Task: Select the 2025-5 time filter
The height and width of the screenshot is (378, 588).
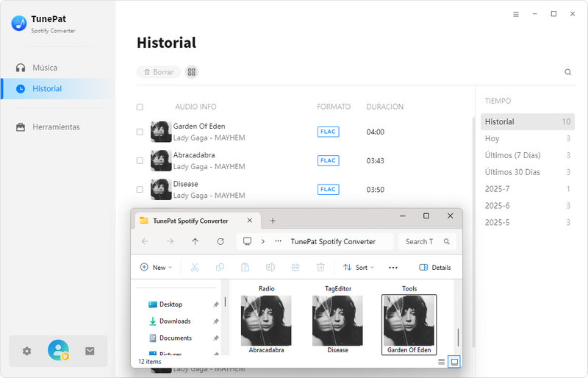Action: click(527, 223)
